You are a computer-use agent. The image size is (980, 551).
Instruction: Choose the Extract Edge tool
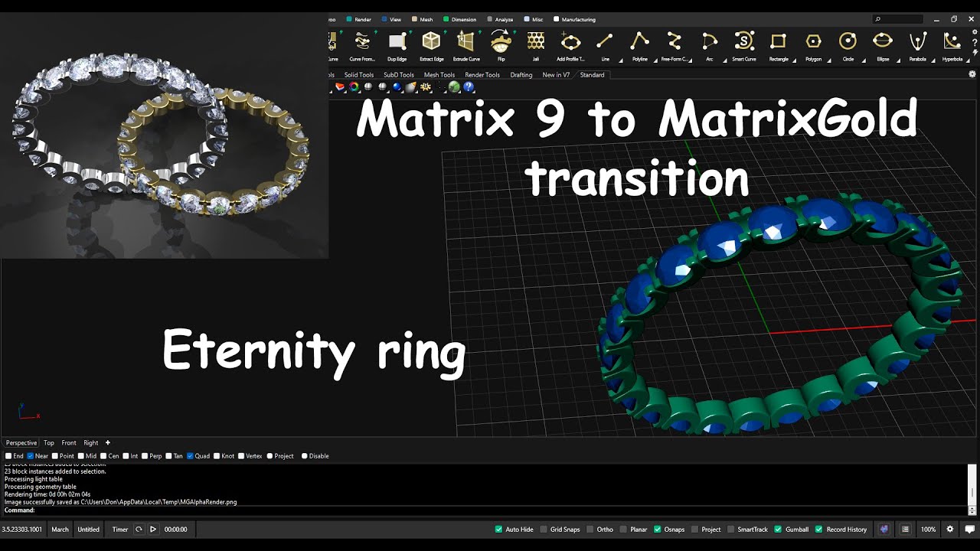pos(432,41)
